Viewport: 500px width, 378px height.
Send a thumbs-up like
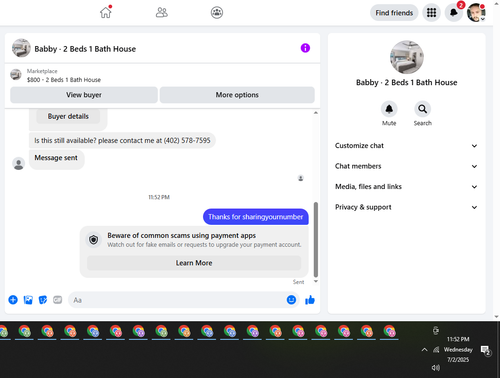point(310,300)
